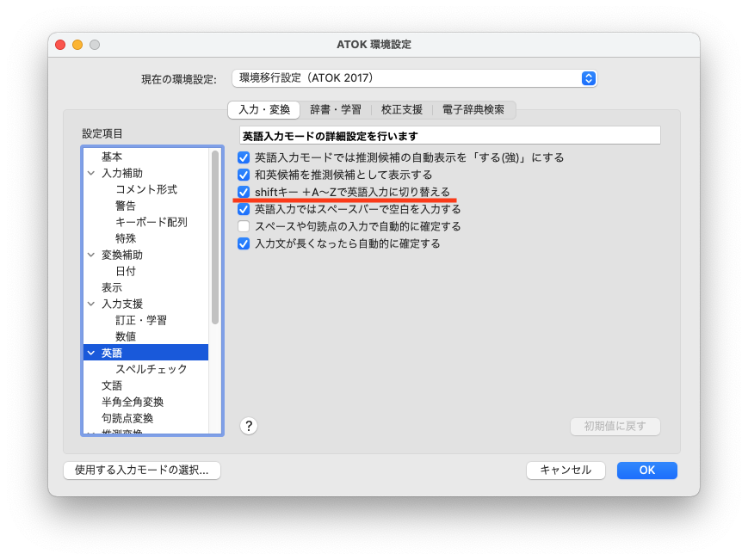Viewport: 748px width, 560px height.
Task: Select スペルチェック under 英語
Action: coord(146,369)
